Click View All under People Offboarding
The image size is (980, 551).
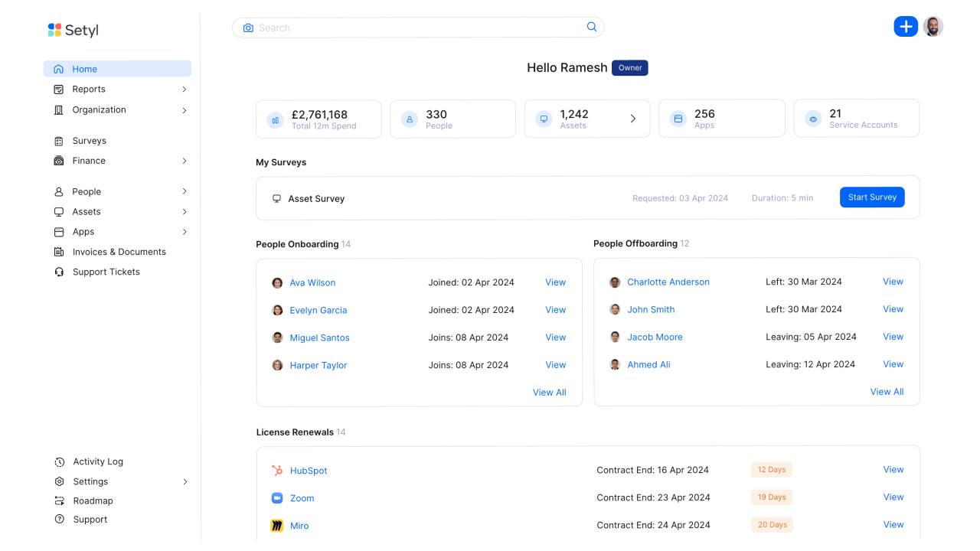pyautogui.click(x=887, y=392)
